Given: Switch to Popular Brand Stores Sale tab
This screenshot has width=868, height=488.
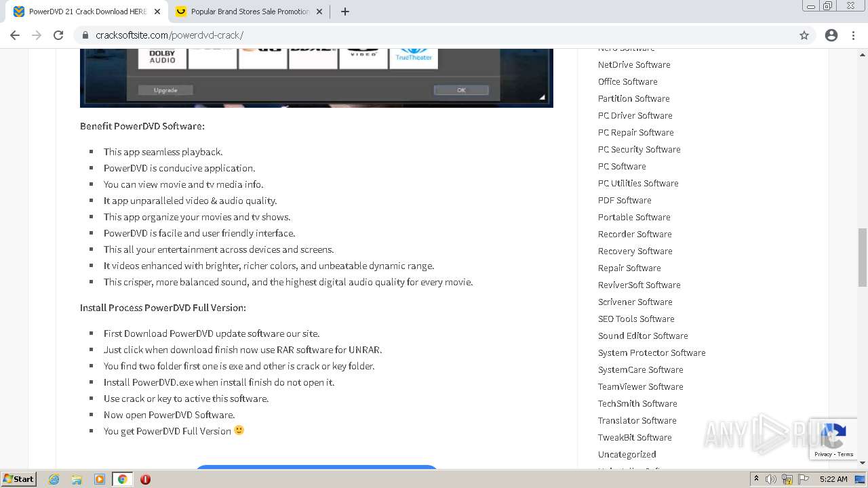Looking at the screenshot, I should point(250,12).
